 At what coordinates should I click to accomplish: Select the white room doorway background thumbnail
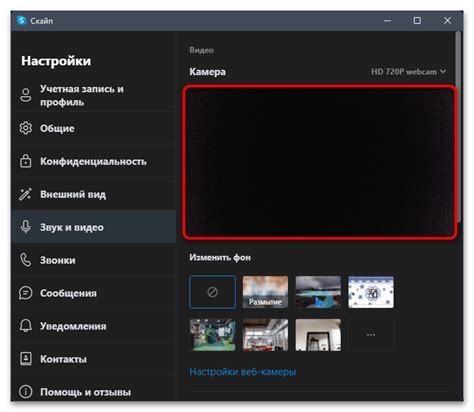[x=318, y=335]
